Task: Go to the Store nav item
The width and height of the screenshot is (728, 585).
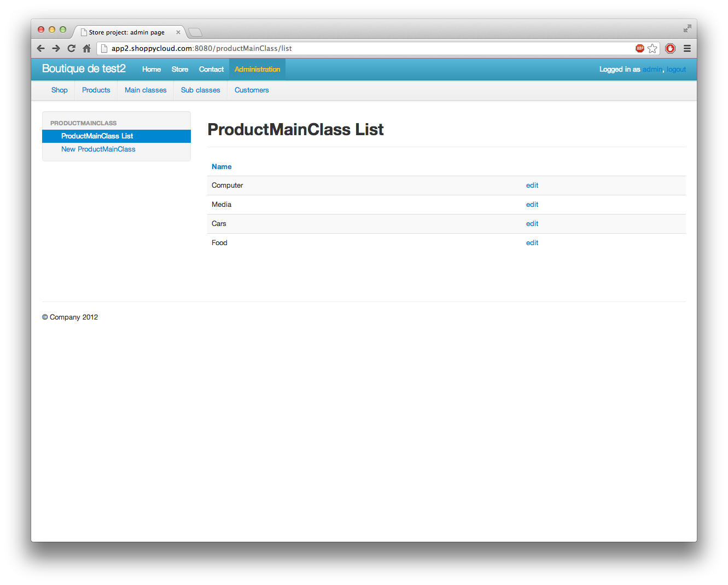Action: 179,69
